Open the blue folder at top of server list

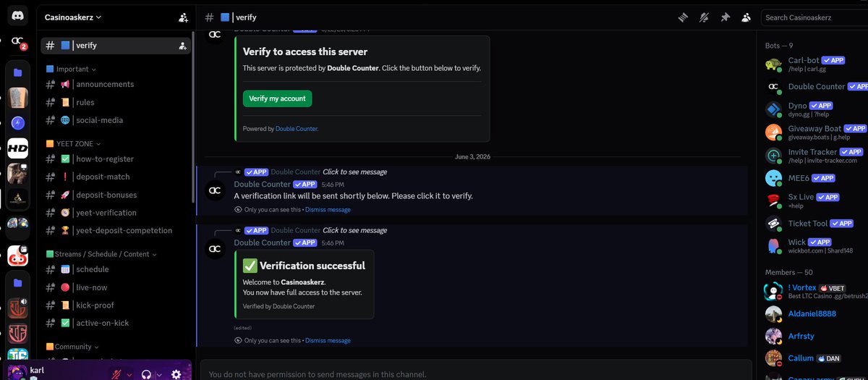coord(17,72)
